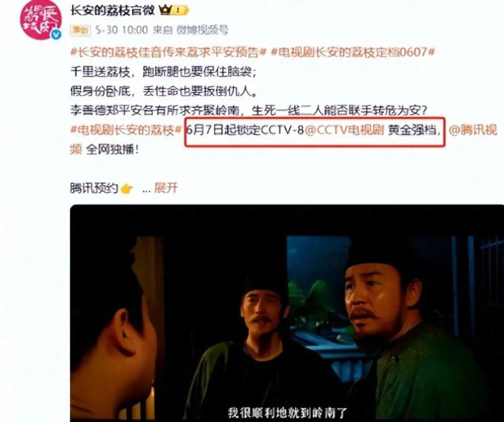
Task: Click the pointing hand emoji after 腾讯预约
Action: coord(126,188)
